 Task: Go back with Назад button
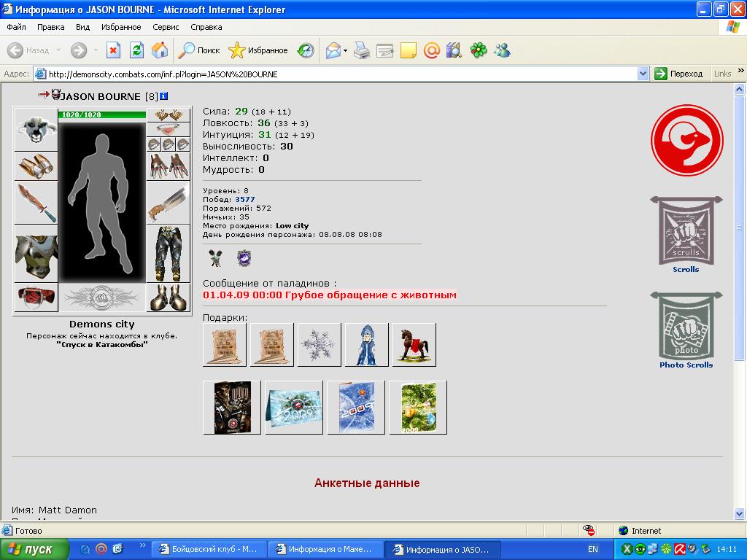pos(28,50)
